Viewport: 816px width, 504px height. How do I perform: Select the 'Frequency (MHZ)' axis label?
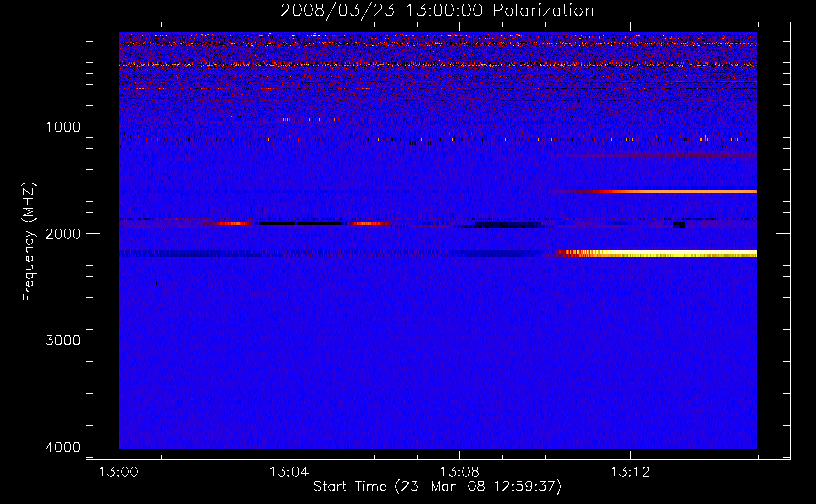[x=29, y=242]
